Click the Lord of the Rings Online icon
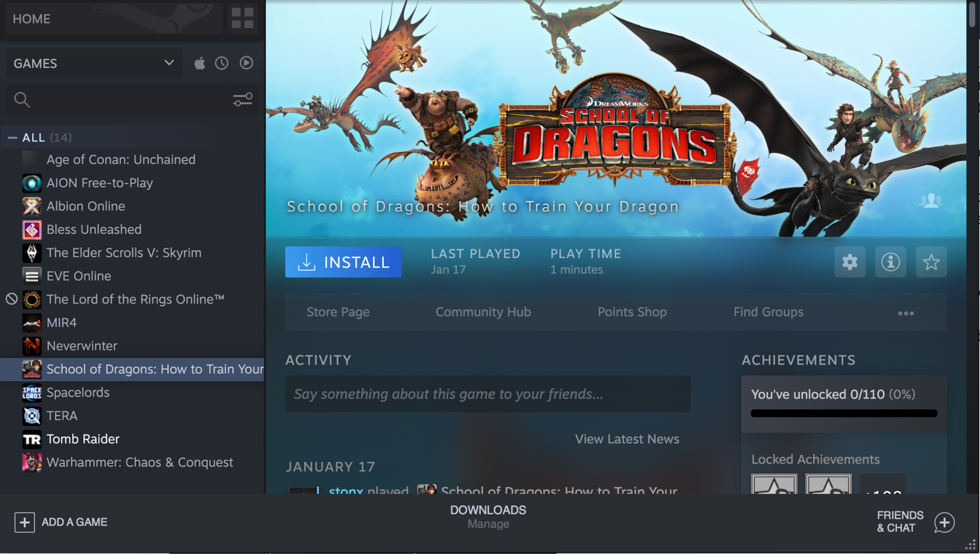This screenshot has height=554, width=980. pos(32,300)
